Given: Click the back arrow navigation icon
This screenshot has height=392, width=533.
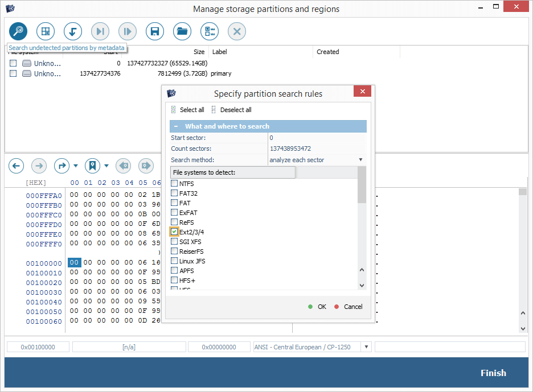Looking at the screenshot, I should (17, 166).
